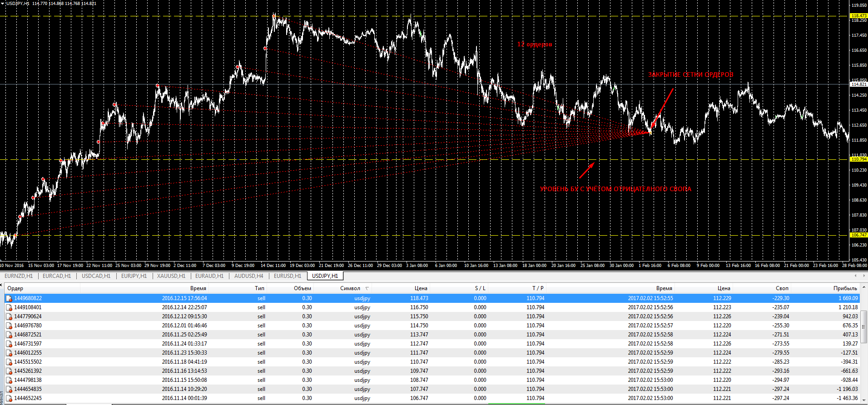Click the order icon beside 1444652245

coord(9,398)
